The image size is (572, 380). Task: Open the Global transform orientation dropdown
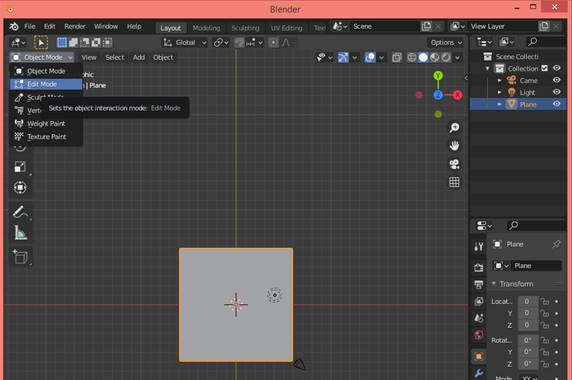185,43
